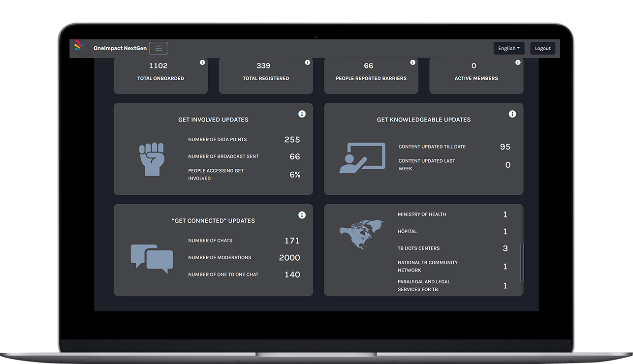Show info for People Reported Barriers
Image resolution: width=633 pixels, height=364 pixels.
pyautogui.click(x=412, y=62)
